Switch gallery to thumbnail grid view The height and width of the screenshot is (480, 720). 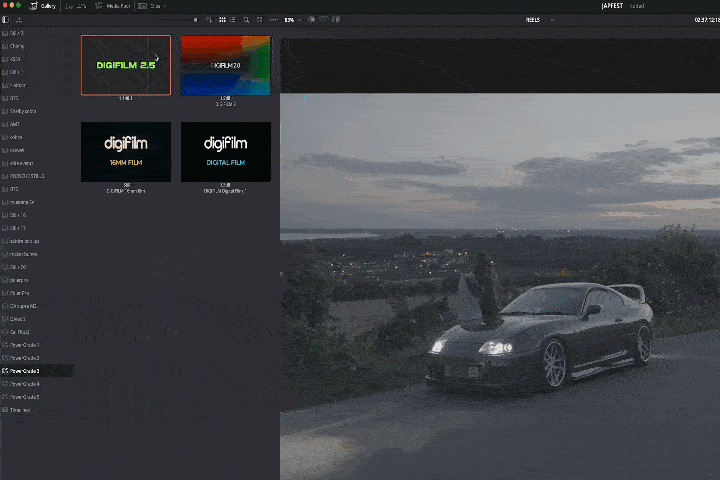click(x=222, y=20)
